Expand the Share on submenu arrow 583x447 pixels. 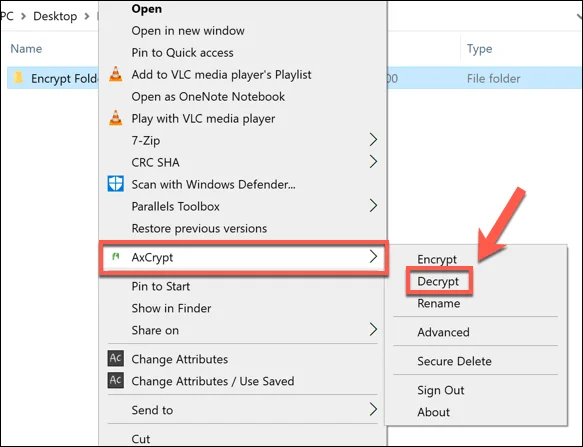click(x=373, y=329)
